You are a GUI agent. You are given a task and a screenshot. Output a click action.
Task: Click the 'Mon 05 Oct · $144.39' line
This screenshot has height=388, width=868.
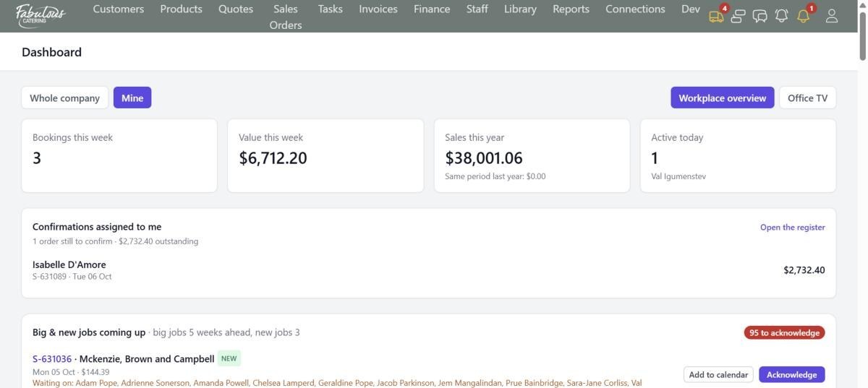(x=71, y=372)
